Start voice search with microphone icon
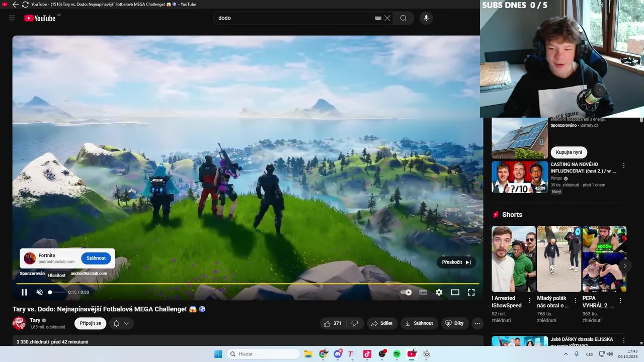The height and width of the screenshot is (362, 644). [426, 18]
